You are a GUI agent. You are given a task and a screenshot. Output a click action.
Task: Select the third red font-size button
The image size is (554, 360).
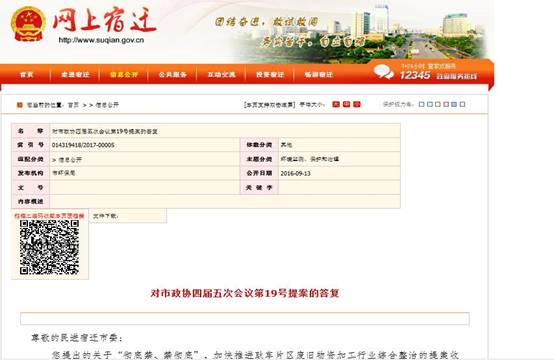[357, 104]
